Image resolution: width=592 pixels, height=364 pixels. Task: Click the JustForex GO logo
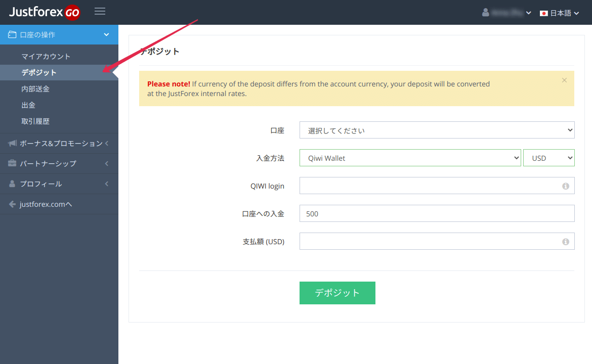[x=45, y=12]
